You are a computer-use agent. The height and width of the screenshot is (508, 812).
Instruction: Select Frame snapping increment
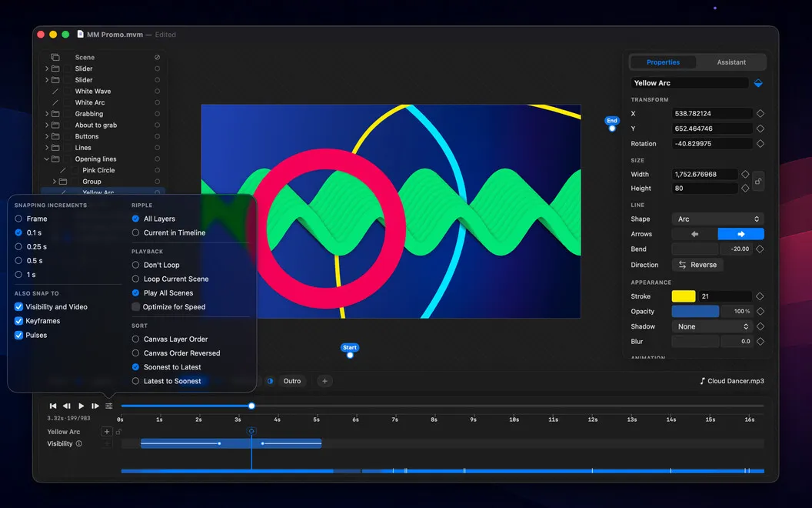tap(18, 219)
